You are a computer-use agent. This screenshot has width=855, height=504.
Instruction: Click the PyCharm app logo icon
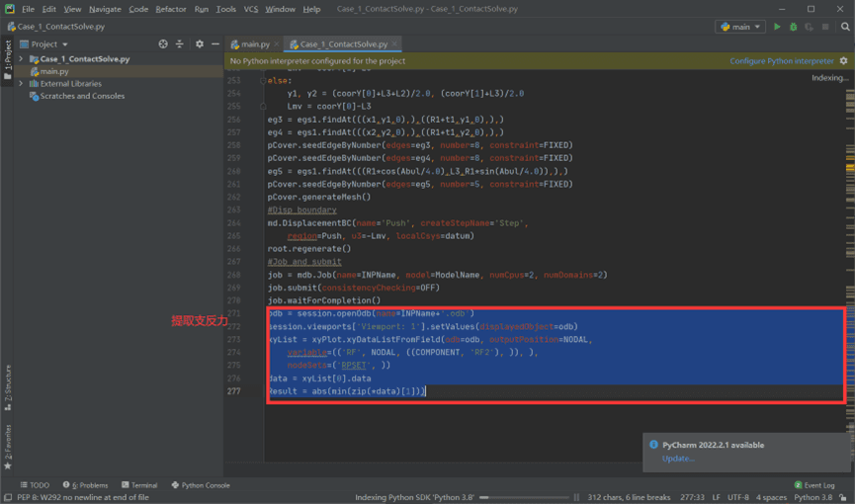(9, 9)
